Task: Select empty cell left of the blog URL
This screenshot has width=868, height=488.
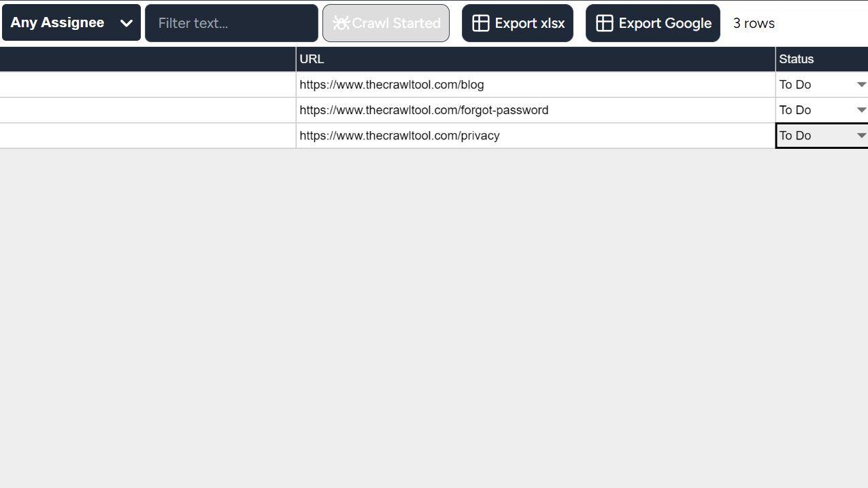Action: coord(148,85)
